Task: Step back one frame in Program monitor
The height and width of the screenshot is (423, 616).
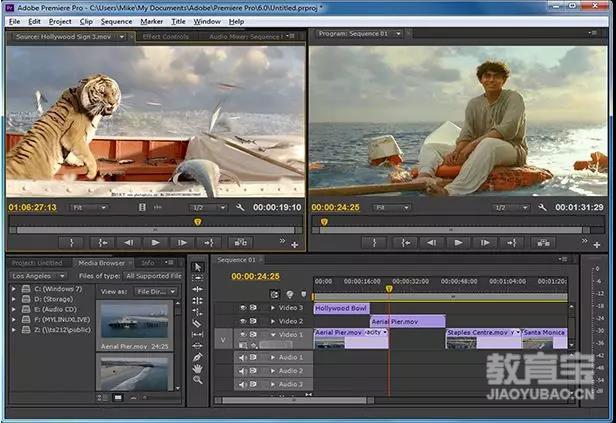Action: pos(431,243)
